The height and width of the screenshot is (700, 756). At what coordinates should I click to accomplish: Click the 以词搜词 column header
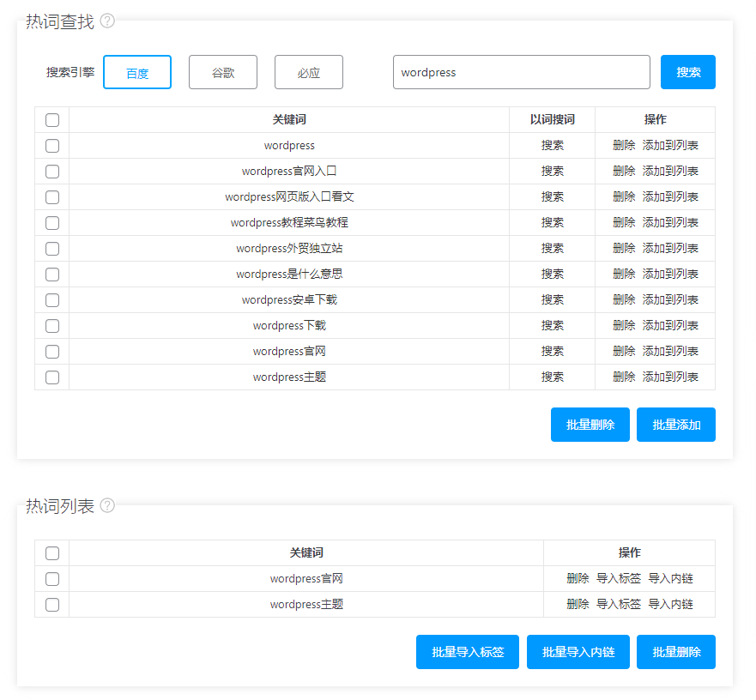coord(553,119)
